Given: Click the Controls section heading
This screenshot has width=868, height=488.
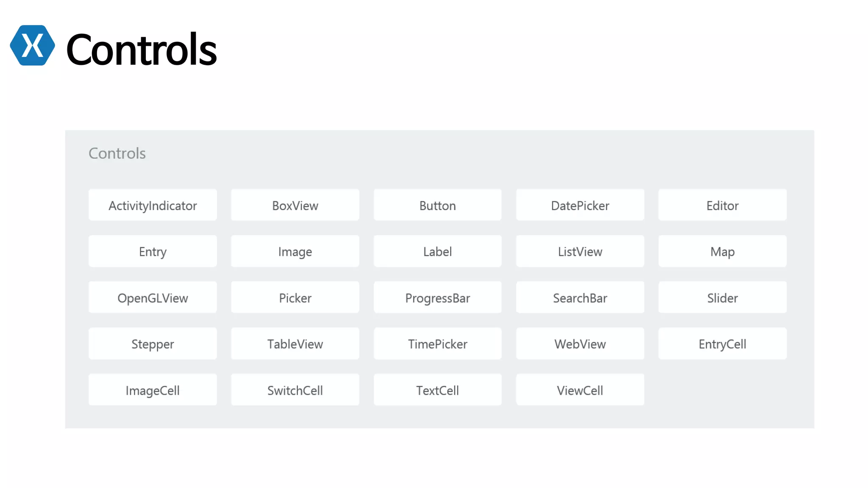Looking at the screenshot, I should [x=117, y=153].
